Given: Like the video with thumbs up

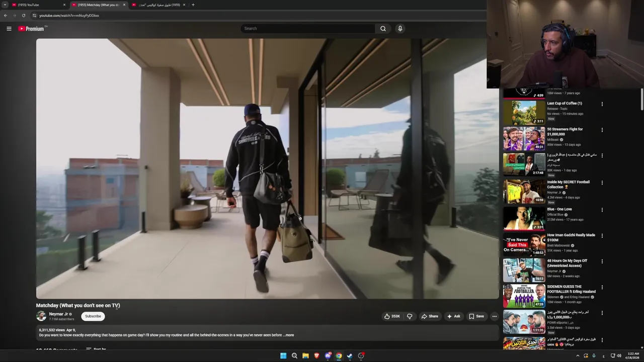Looking at the screenshot, I should (x=392, y=316).
